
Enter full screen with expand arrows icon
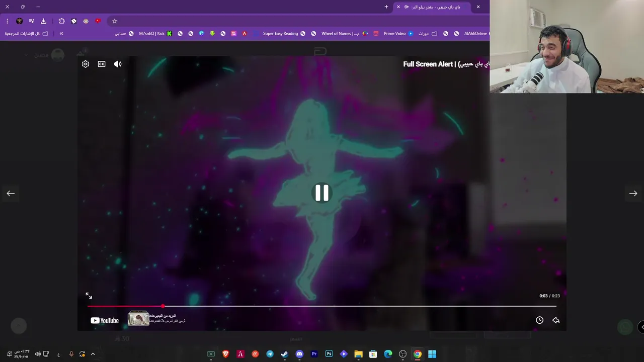point(89,296)
